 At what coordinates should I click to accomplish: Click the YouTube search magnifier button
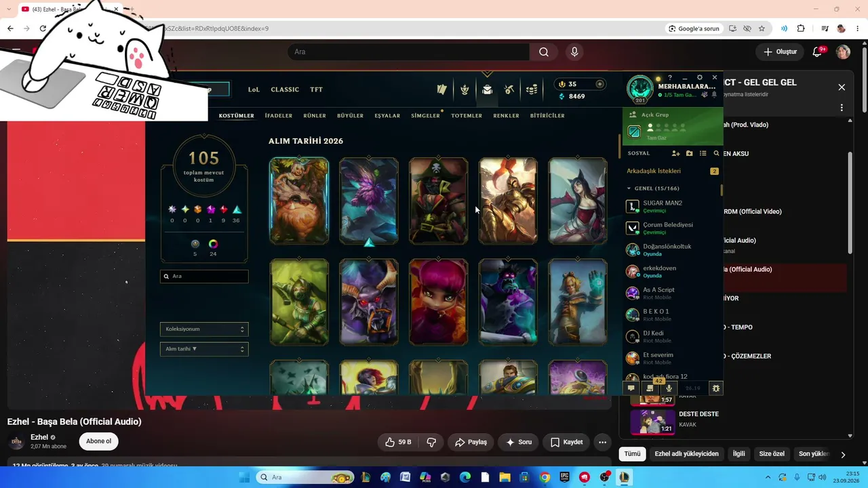click(544, 52)
